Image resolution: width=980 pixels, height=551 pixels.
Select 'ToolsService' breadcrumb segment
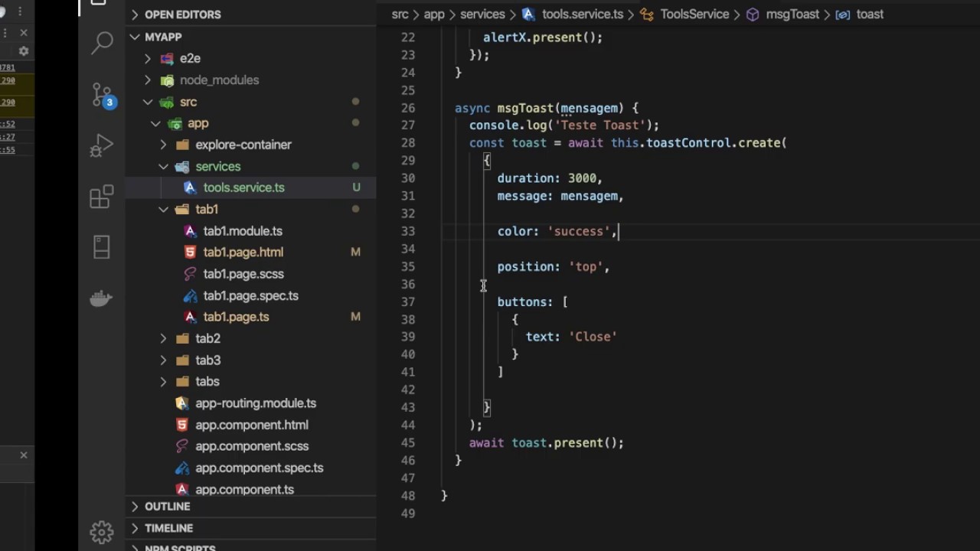[694, 15]
